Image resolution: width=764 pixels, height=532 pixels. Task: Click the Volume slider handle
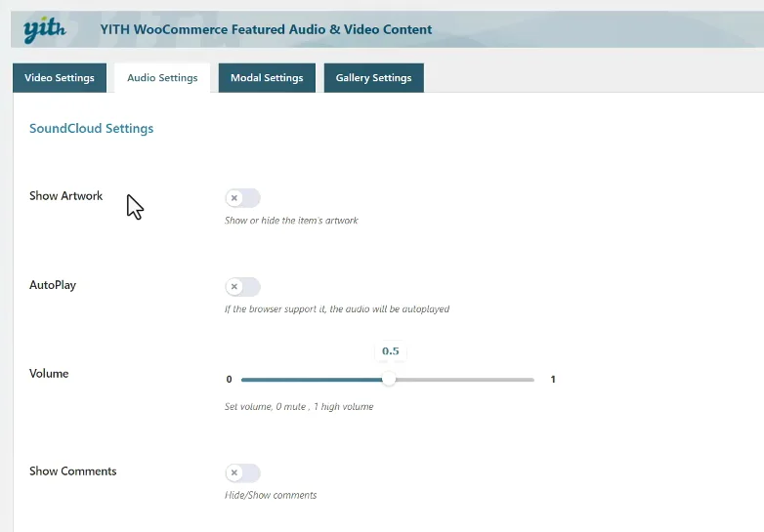point(388,379)
